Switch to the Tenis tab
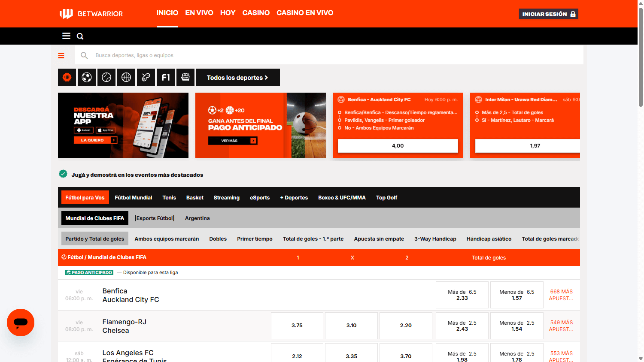 (x=169, y=197)
